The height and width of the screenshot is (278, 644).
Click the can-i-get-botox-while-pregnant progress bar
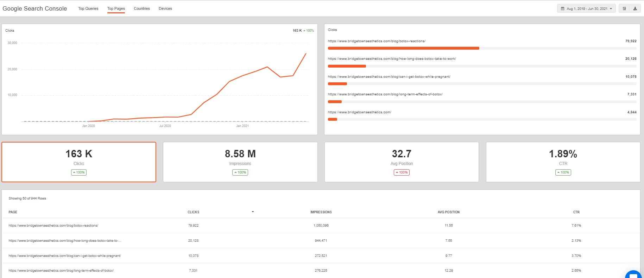[x=337, y=84]
